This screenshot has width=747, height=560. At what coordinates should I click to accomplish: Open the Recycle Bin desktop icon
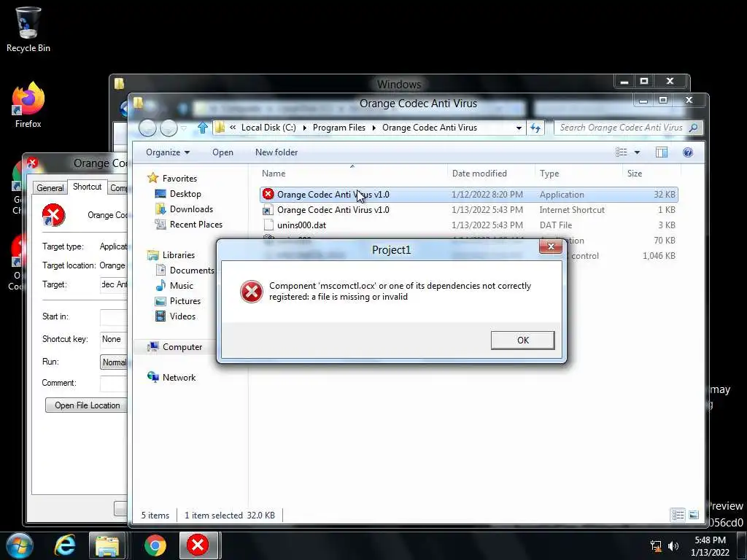[x=28, y=29]
